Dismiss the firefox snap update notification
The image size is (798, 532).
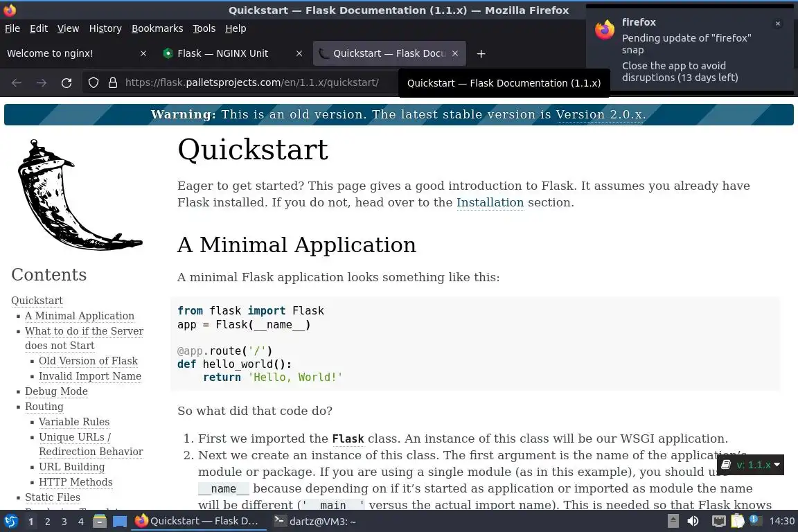pos(778,24)
